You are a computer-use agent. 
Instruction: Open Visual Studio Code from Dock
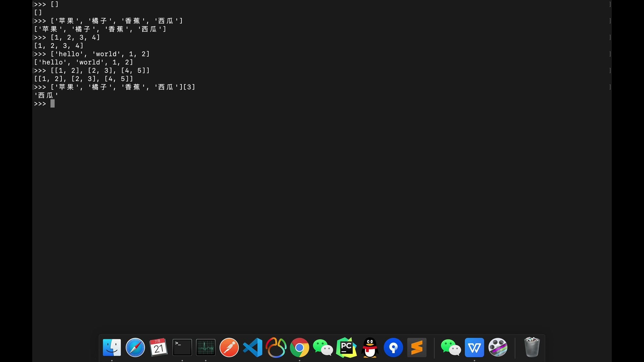(x=253, y=348)
